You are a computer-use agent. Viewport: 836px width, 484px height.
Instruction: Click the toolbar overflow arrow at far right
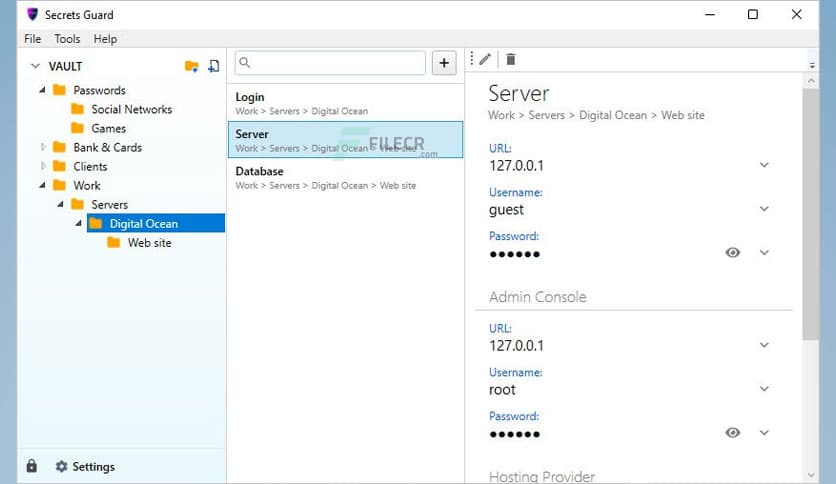pos(811,66)
